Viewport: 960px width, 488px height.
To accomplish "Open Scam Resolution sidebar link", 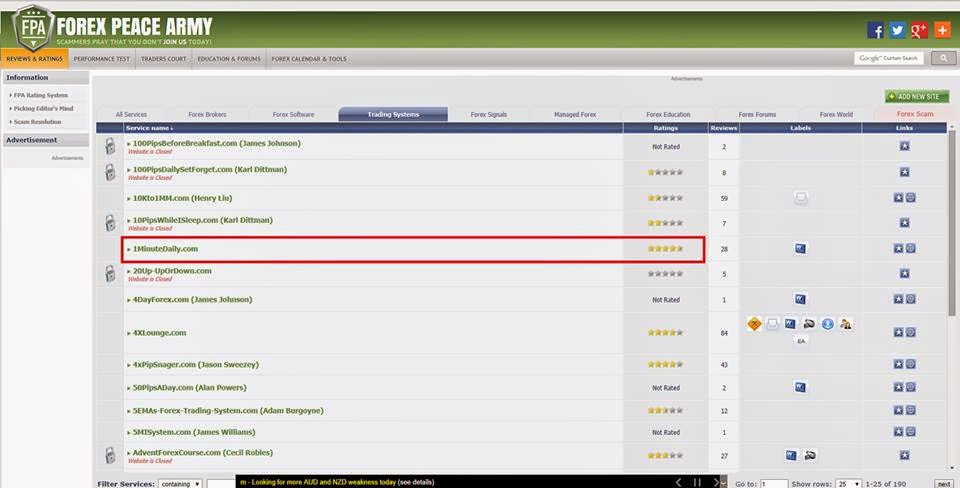I will (37, 122).
